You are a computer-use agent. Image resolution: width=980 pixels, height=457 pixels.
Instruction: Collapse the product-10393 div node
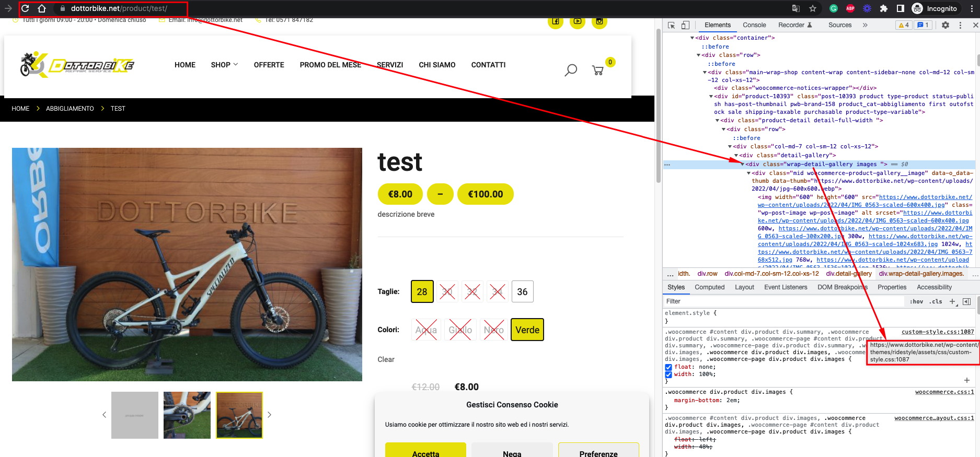pos(711,97)
